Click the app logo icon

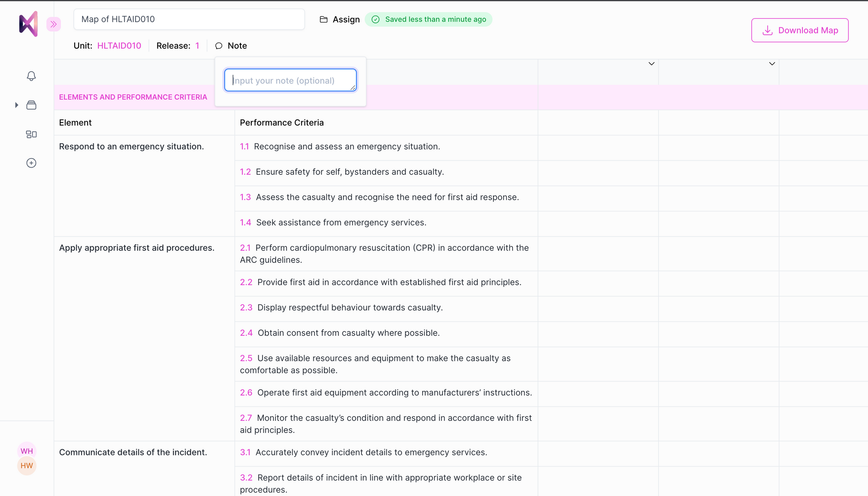coord(28,24)
